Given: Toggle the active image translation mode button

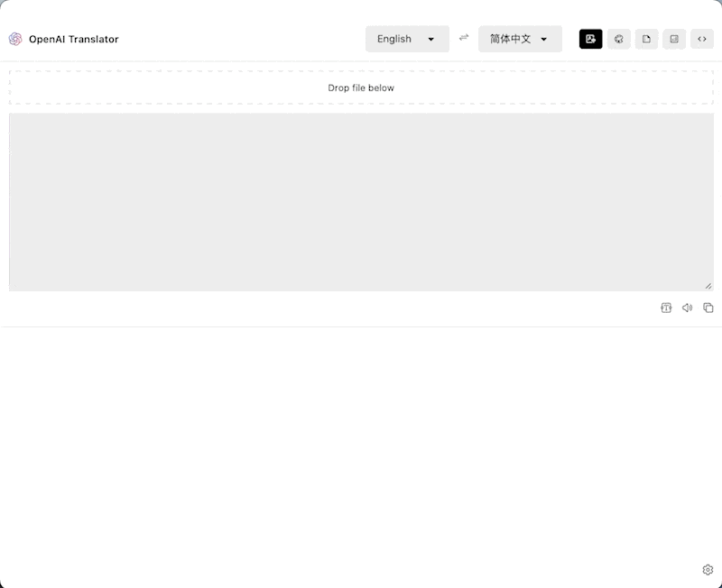Looking at the screenshot, I should [x=591, y=39].
